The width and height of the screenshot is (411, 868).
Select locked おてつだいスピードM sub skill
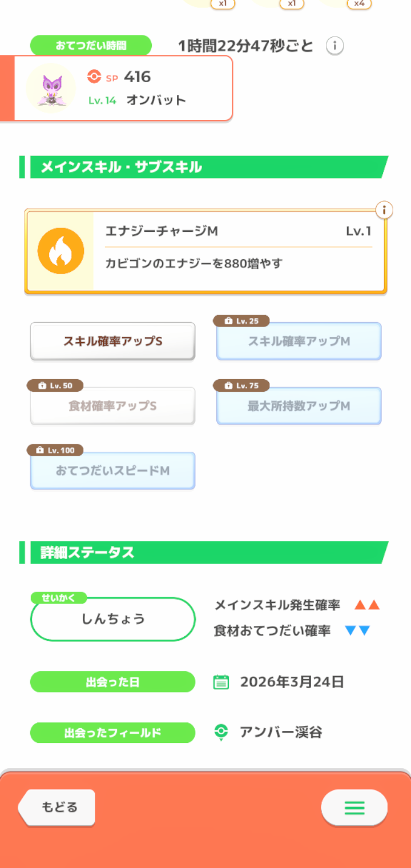[x=112, y=471]
